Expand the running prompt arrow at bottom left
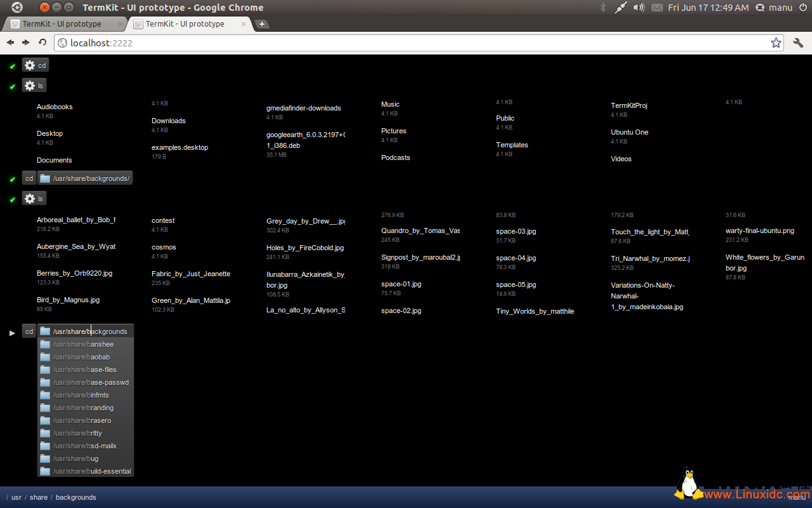Viewport: 812px width, 508px height. click(11, 331)
